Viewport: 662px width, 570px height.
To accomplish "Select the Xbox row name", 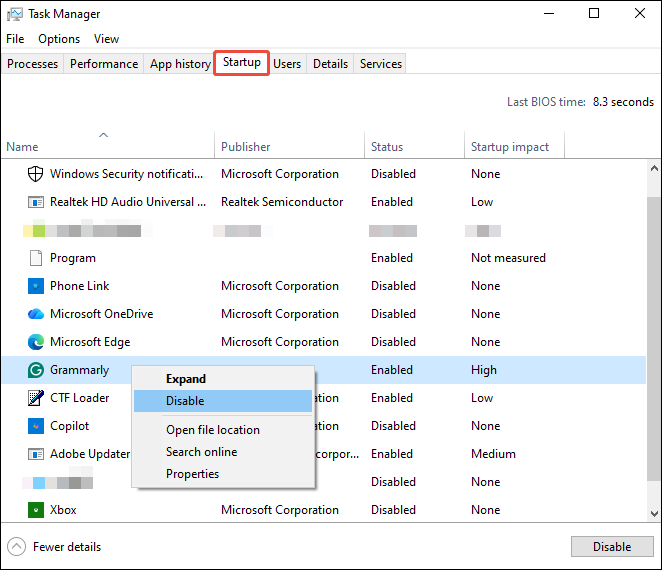I will pyautogui.click(x=63, y=510).
